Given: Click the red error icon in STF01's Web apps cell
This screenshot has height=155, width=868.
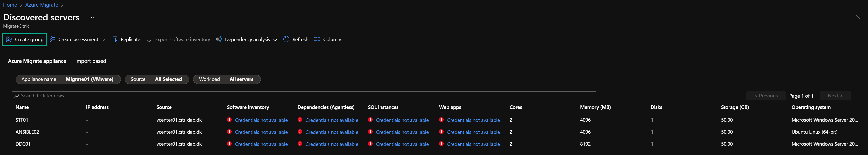Looking at the screenshot, I should tap(442, 120).
